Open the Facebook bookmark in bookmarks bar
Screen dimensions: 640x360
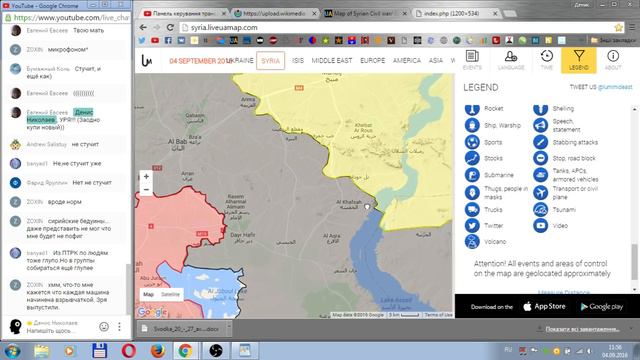pos(168,40)
